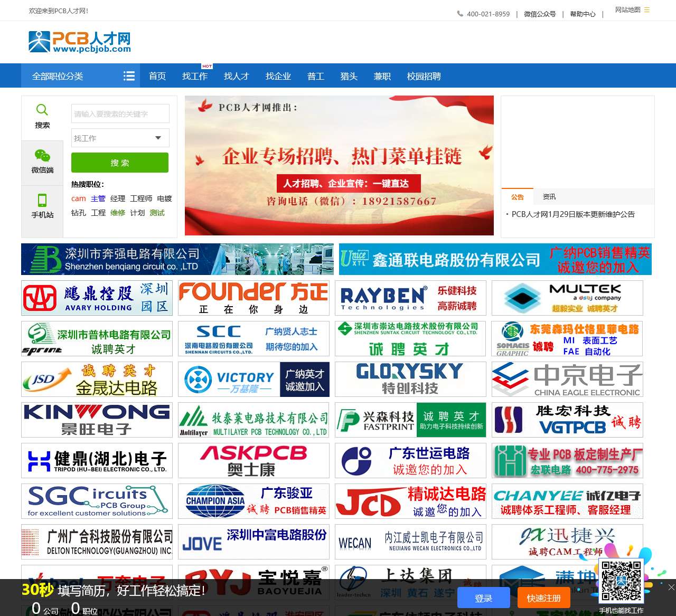Open the 鹏鼎控股 Avary Holding ad
676x616 pixels.
click(97, 298)
